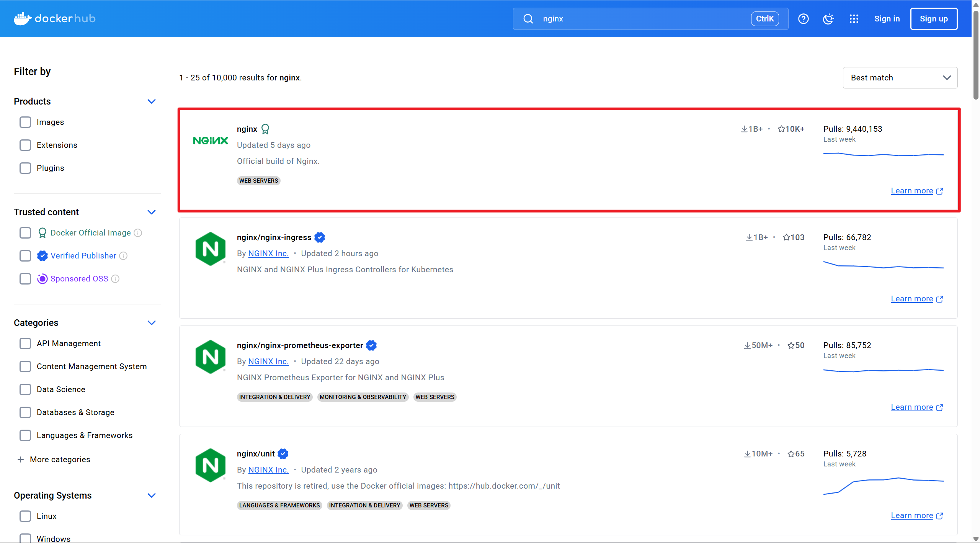Click the green NGINX logo thumbnail
980x543 pixels.
211,141
